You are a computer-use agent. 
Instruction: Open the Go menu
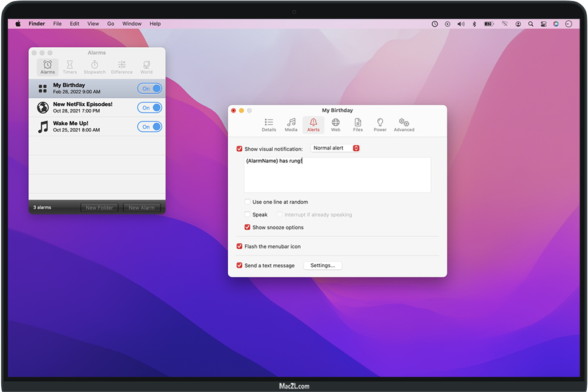(x=111, y=24)
